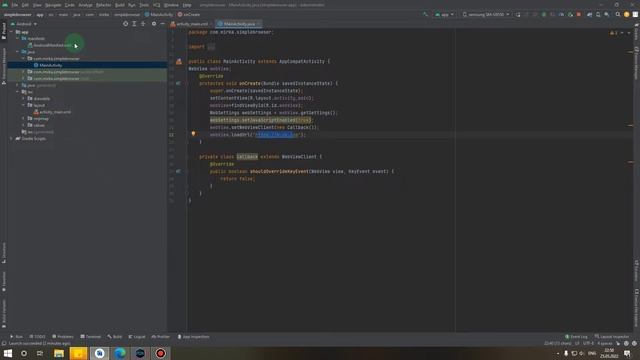The height and width of the screenshot is (360, 640).
Task: Open the Navigate menu
Action: [x=53, y=5]
